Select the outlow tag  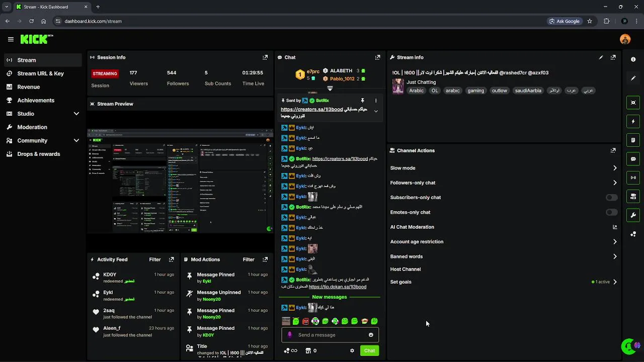(500, 90)
